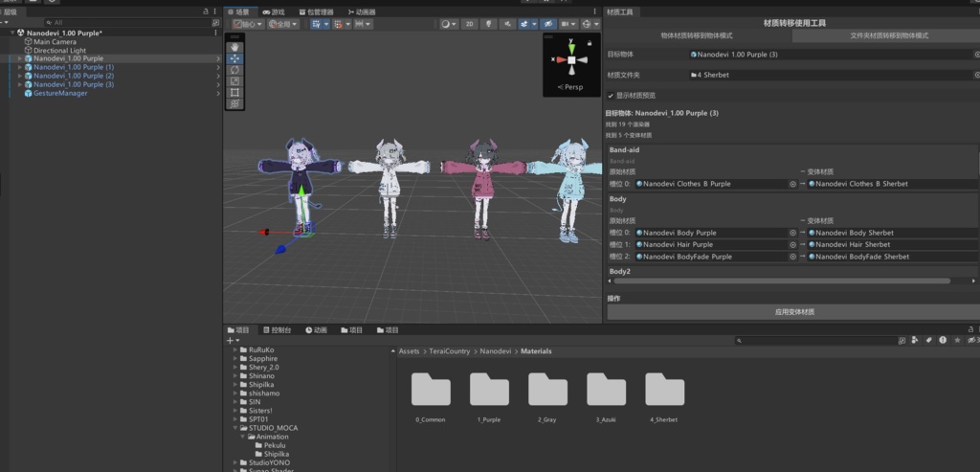Click the red X axis gizmo cone
This screenshot has height=472, width=980.
(x=561, y=60)
